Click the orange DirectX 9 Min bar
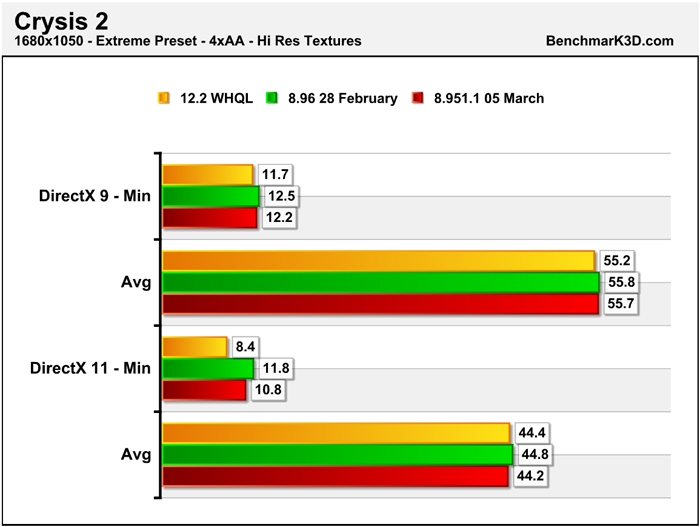Image resolution: width=700 pixels, height=527 pixels. 208,175
